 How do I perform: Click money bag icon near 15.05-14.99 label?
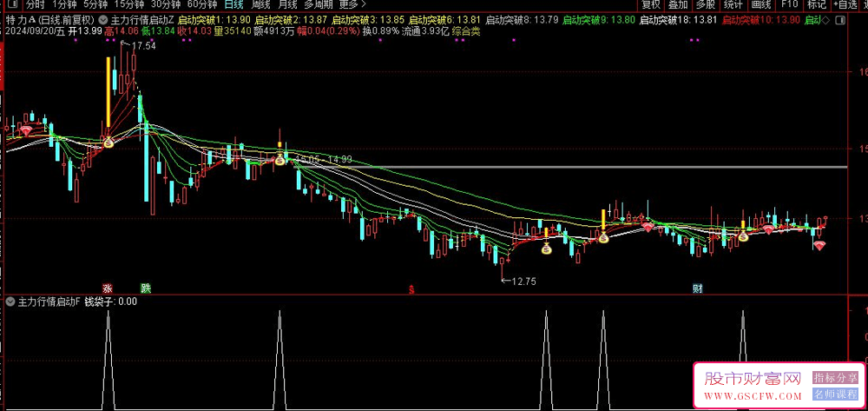coord(279,160)
